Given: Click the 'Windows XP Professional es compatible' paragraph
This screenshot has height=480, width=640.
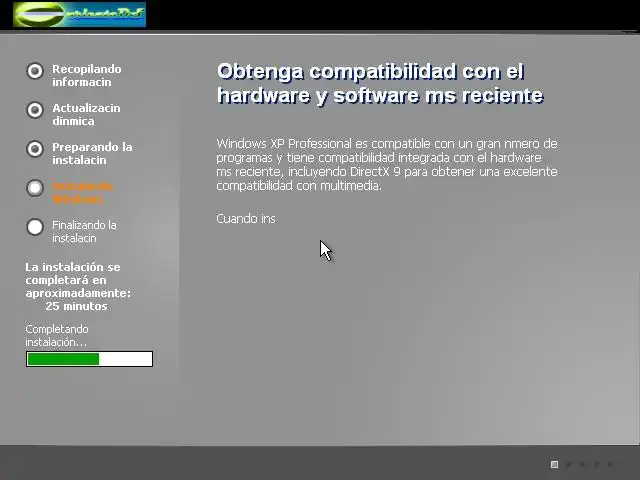Looking at the screenshot, I should tap(387, 164).
